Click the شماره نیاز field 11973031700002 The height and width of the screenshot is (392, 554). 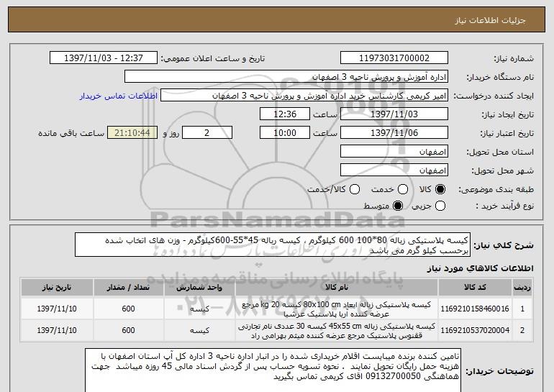(394, 58)
